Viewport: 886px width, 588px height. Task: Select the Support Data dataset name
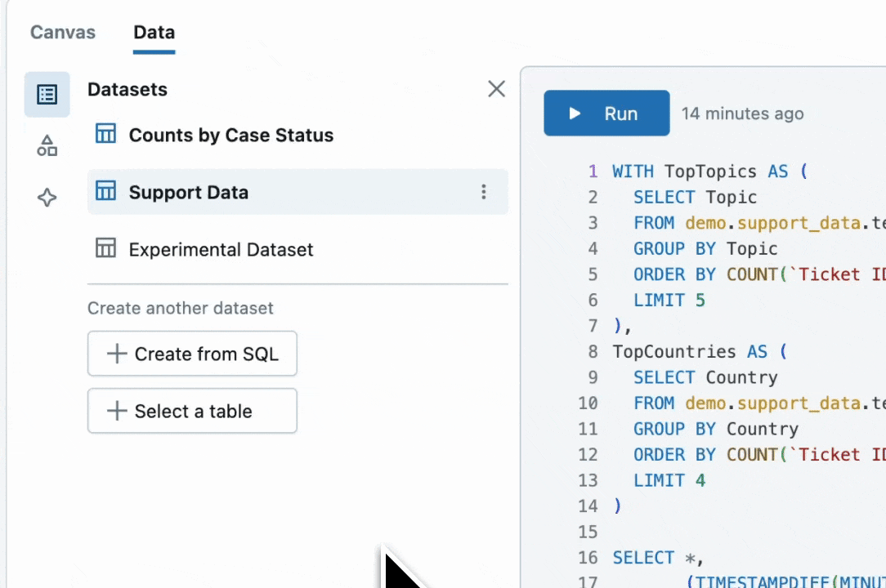tap(188, 193)
